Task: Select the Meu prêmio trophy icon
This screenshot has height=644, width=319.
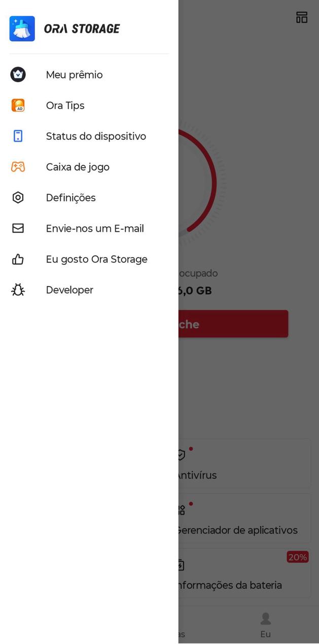Action: coord(18,74)
